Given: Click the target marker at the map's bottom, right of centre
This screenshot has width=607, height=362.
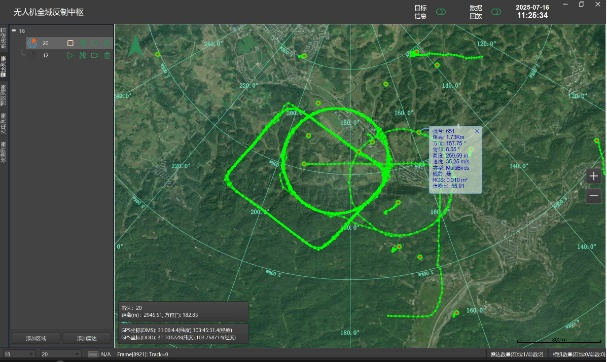Looking at the screenshot, I should [457, 312].
